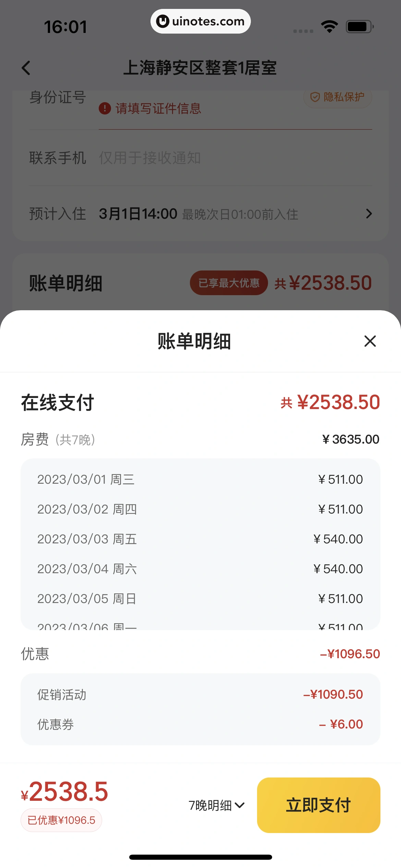Tap the 优惠券 discount row
This screenshot has height=868, width=401.
tap(200, 724)
